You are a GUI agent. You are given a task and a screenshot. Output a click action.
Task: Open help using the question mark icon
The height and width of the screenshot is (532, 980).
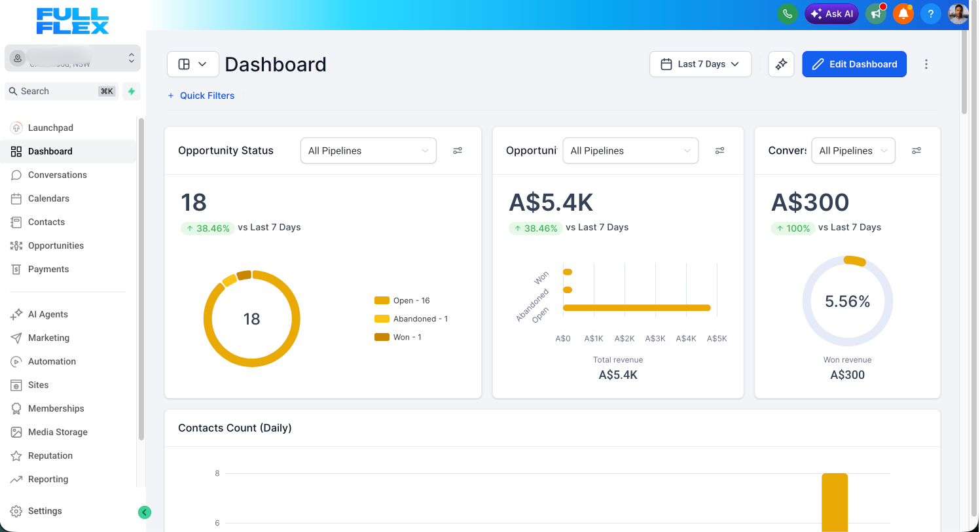pos(931,13)
